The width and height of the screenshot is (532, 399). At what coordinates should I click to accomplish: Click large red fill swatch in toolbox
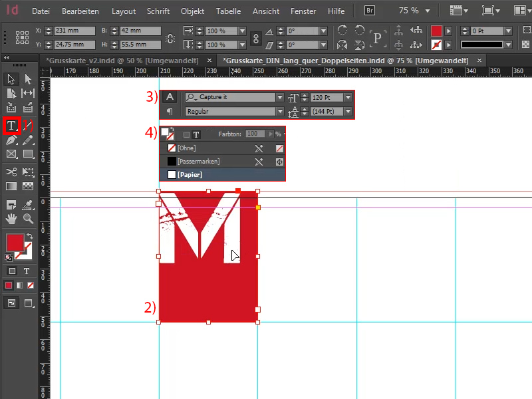[x=15, y=243]
